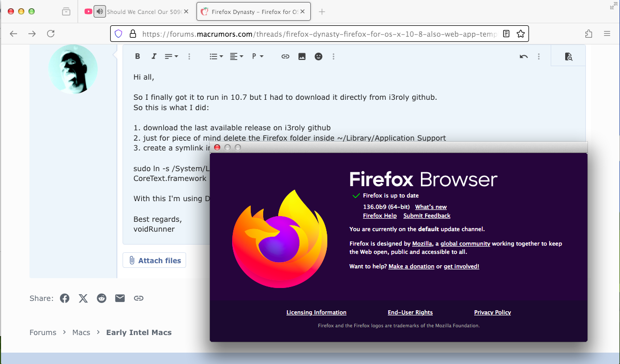Image resolution: width=620 pixels, height=364 pixels.
Task: Go forward with the forward arrow
Action: (32, 34)
